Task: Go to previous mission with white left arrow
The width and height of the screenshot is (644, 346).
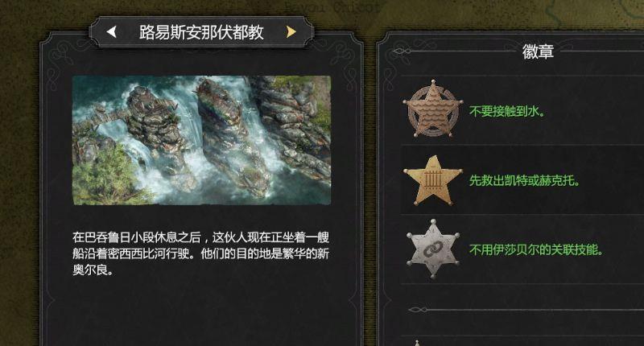Action: click(x=112, y=31)
